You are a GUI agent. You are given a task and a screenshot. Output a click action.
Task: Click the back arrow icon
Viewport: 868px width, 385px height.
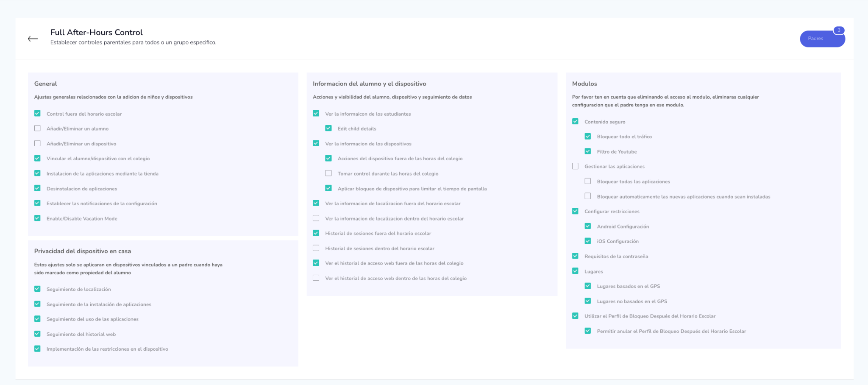coord(33,39)
